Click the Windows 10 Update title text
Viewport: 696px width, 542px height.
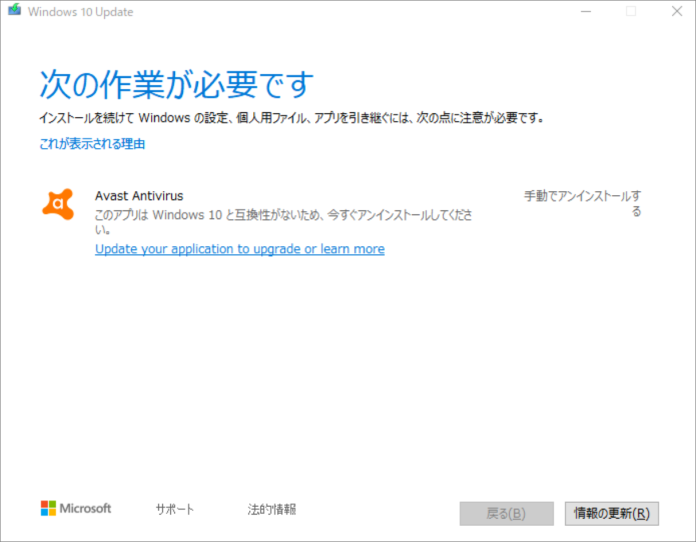coord(80,12)
